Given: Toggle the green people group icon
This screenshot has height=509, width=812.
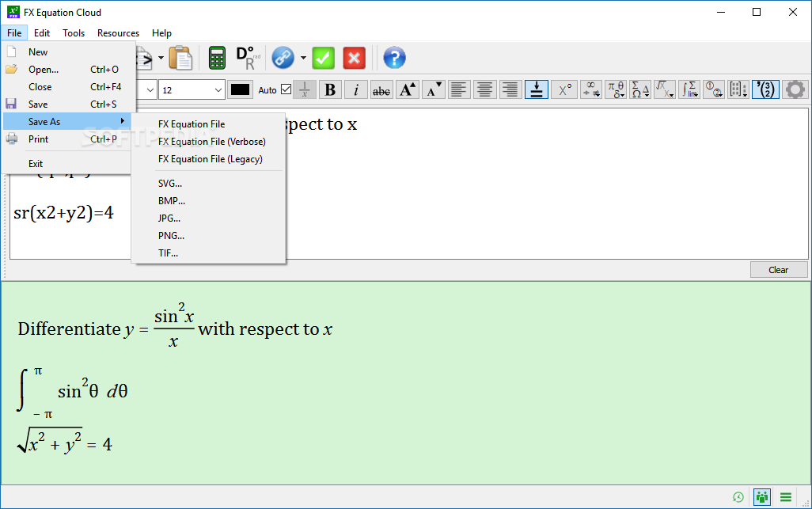Looking at the screenshot, I should [x=762, y=497].
